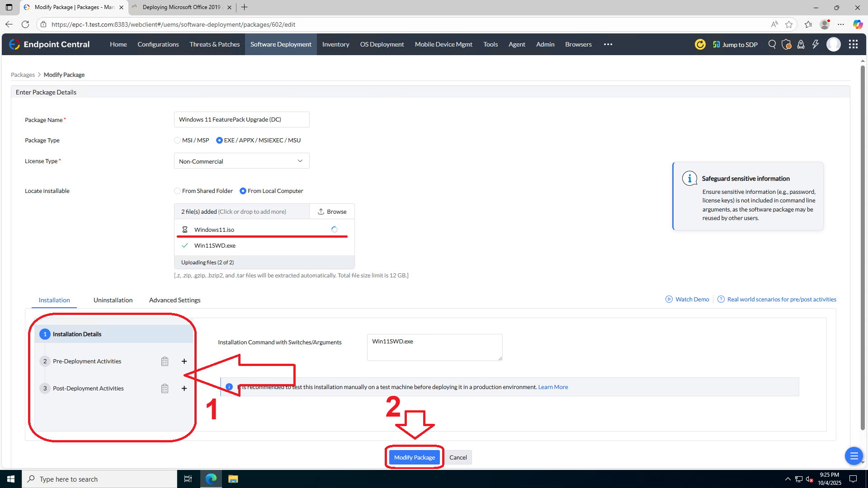Expand the License Type dropdown
The image size is (868, 488).
(x=241, y=161)
